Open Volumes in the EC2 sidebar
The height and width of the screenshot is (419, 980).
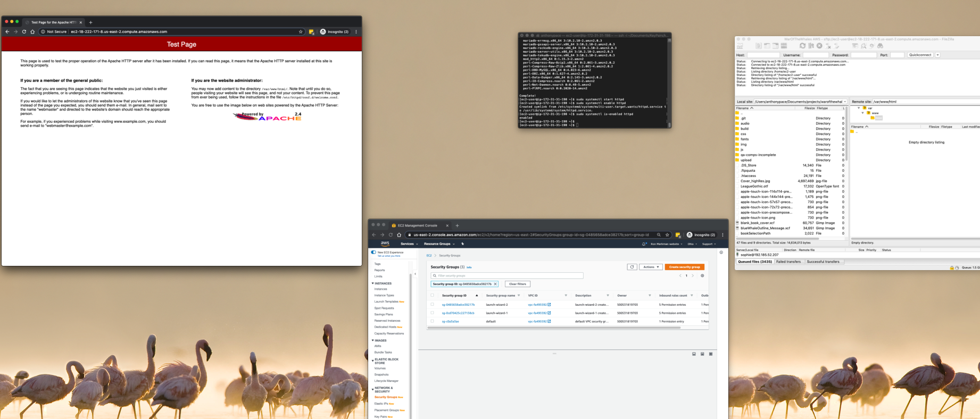pos(380,368)
